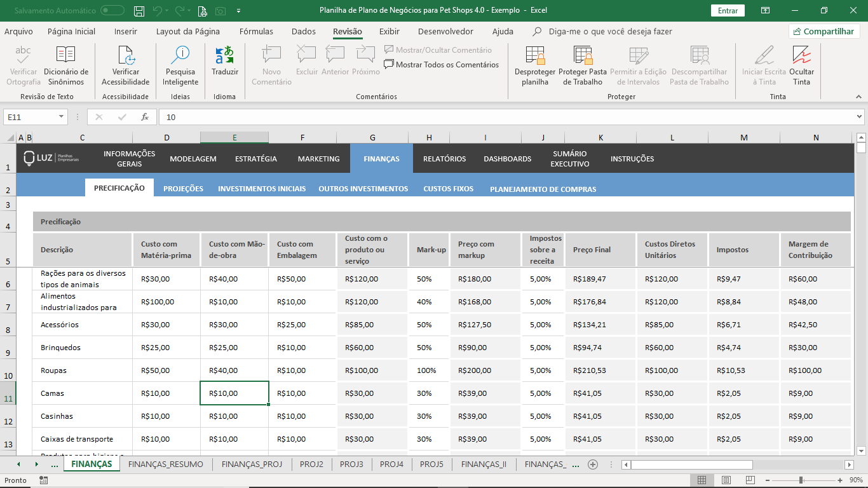The height and width of the screenshot is (488, 868).
Task: Open the Fórmulas ribbon tab
Action: [x=256, y=32]
